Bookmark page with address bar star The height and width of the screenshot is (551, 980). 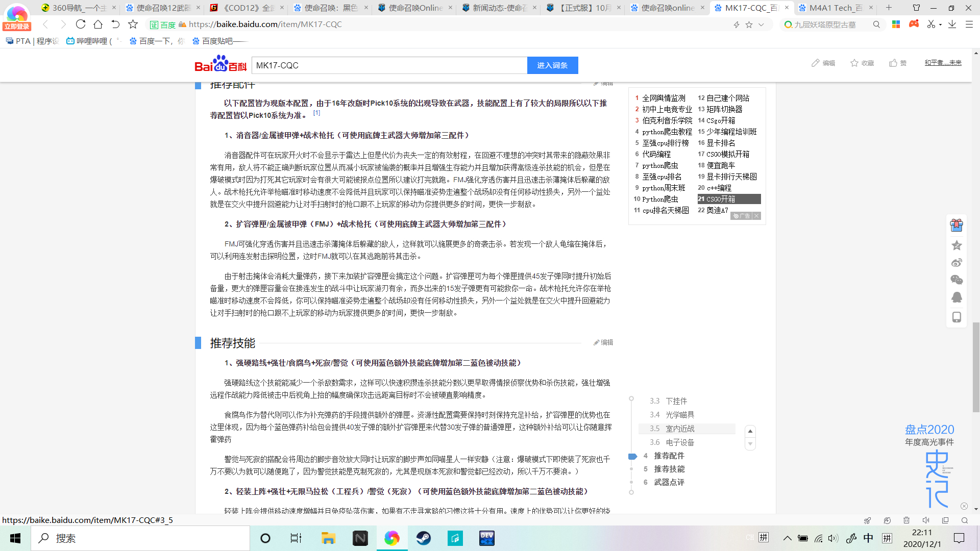749,24
